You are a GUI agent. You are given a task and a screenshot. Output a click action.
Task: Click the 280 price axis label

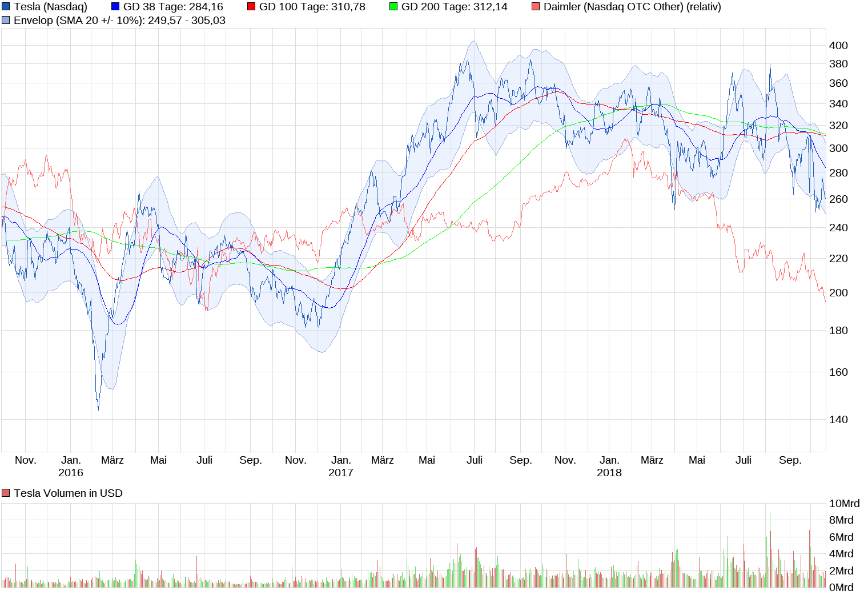click(x=838, y=173)
